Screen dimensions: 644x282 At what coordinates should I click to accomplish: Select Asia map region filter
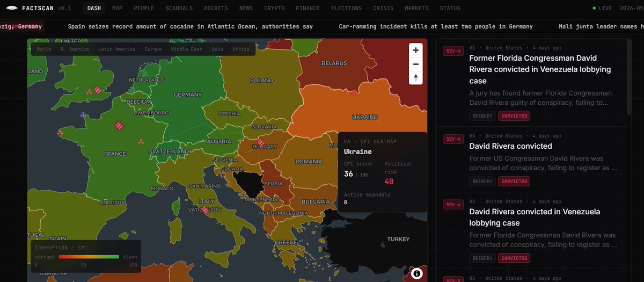click(x=217, y=49)
